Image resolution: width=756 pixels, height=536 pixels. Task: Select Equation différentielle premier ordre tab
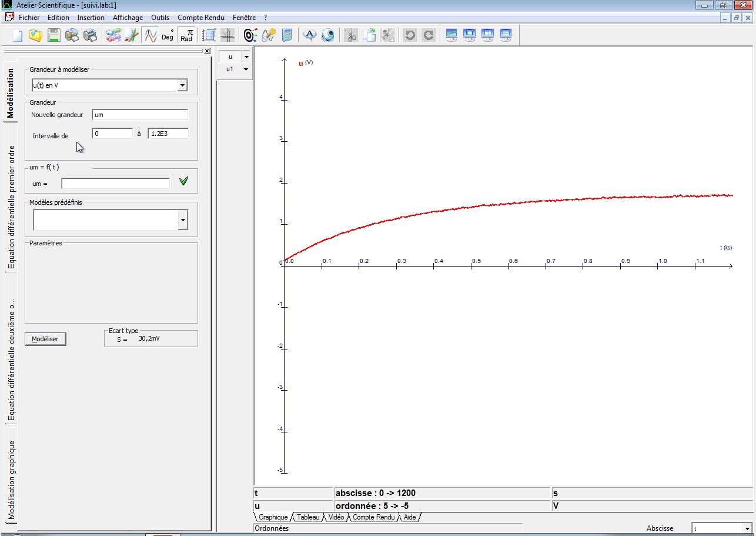tap(11, 207)
